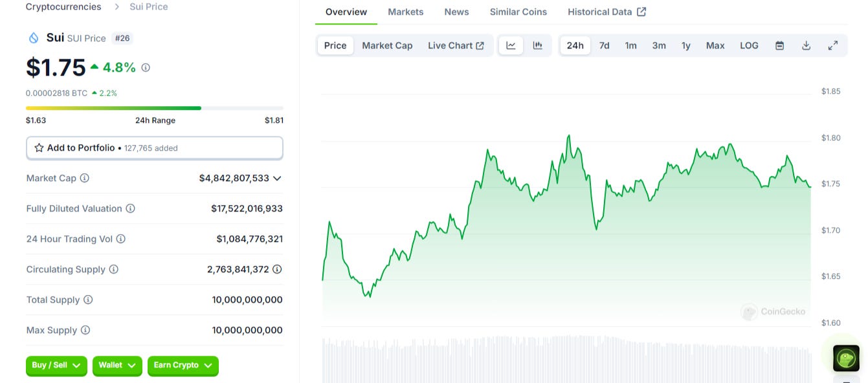
Task: Select 7d time range
Action: point(604,45)
